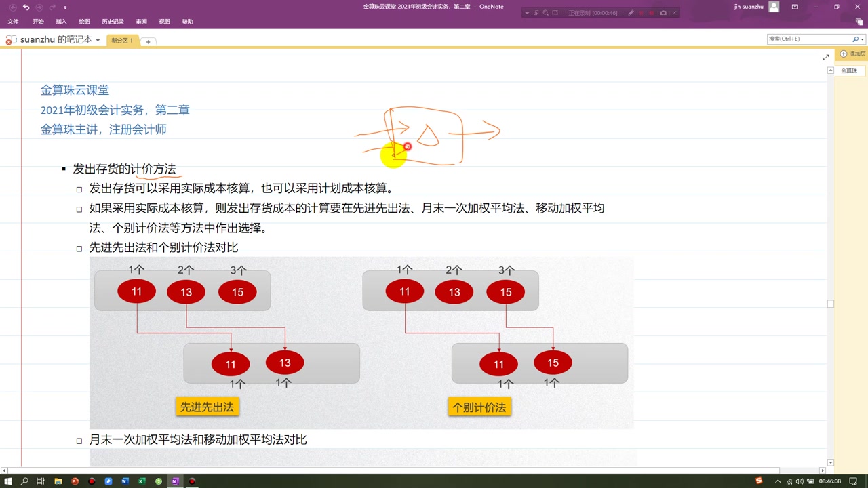Click the Forward navigation arrow in title bar
The height and width of the screenshot is (488, 868).
[39, 7]
